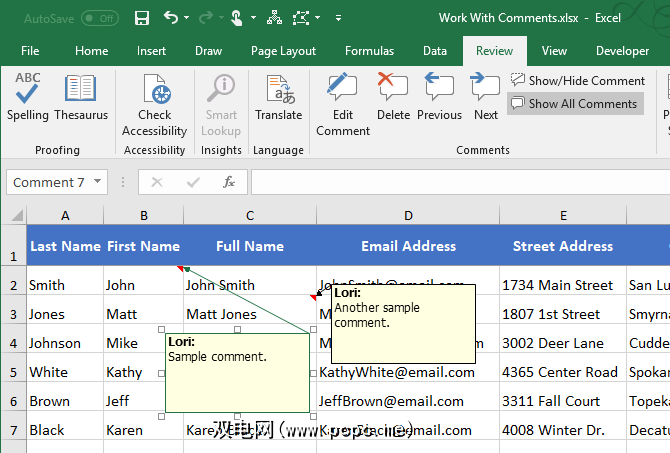Click the Edit Comment icon

click(x=343, y=104)
